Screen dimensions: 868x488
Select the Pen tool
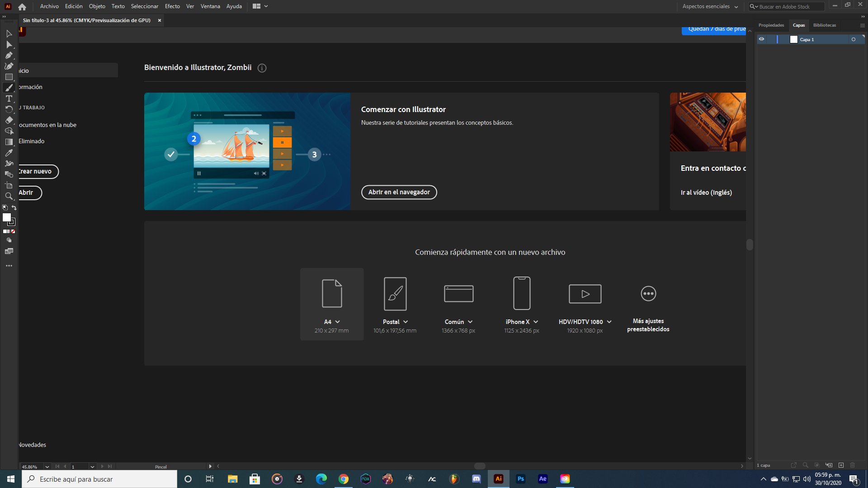(9, 55)
